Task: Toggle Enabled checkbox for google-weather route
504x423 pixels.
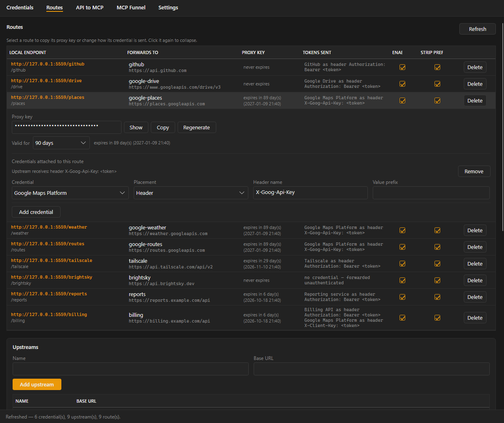Action: 402,230
